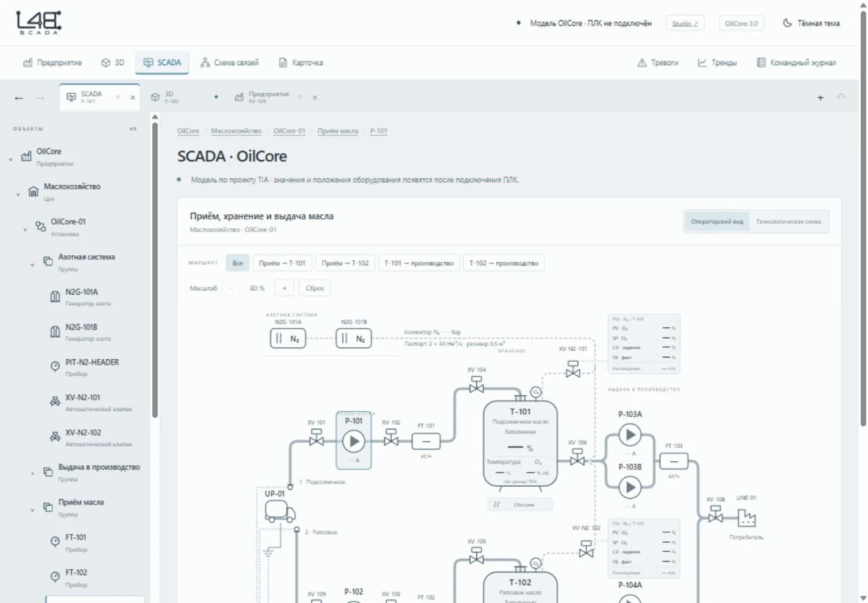The image size is (868, 603).
Task: Filter route Приём → T-101
Action: click(x=282, y=263)
